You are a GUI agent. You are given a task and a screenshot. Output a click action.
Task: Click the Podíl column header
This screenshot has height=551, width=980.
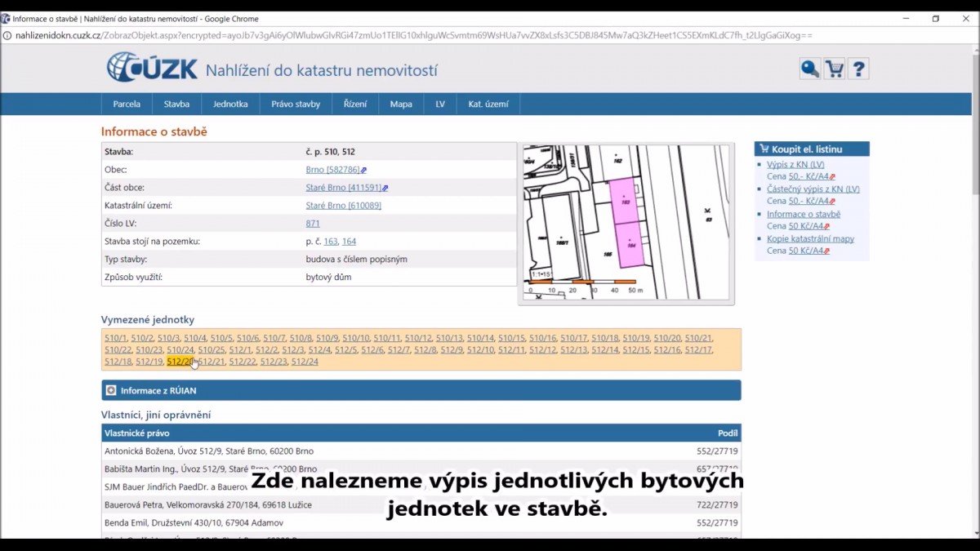727,433
